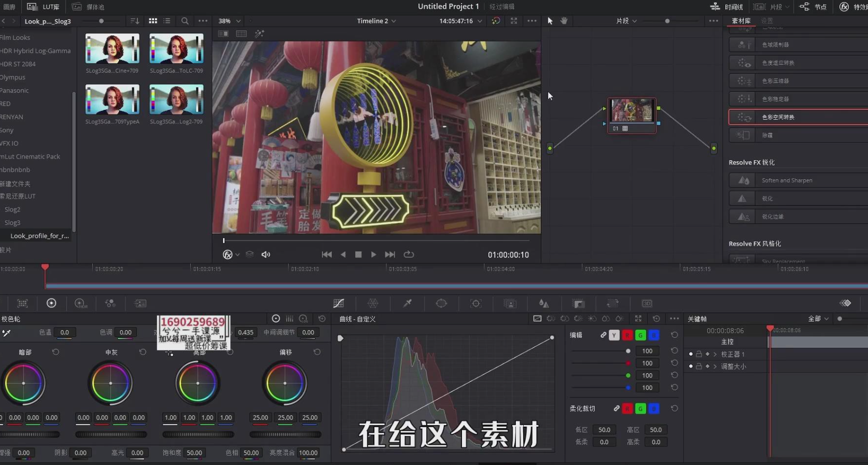Click the play reverse button

tap(343, 255)
